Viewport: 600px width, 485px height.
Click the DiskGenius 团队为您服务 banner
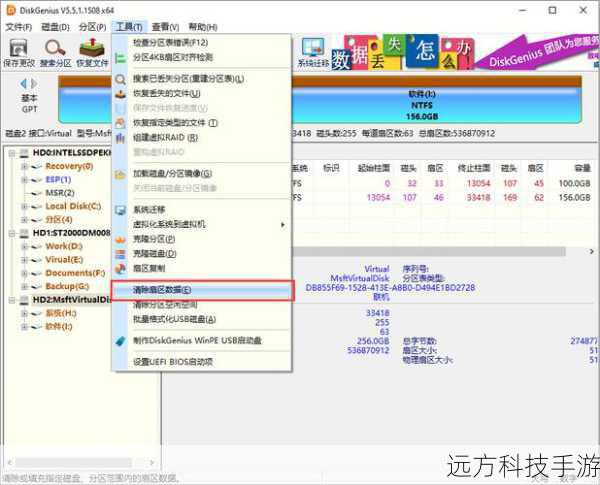[538, 52]
